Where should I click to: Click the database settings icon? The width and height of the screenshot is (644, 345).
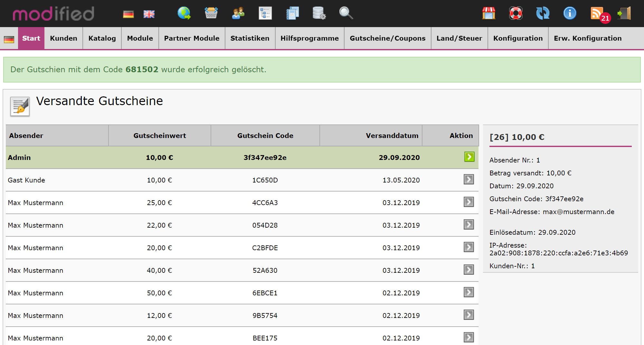[319, 13]
